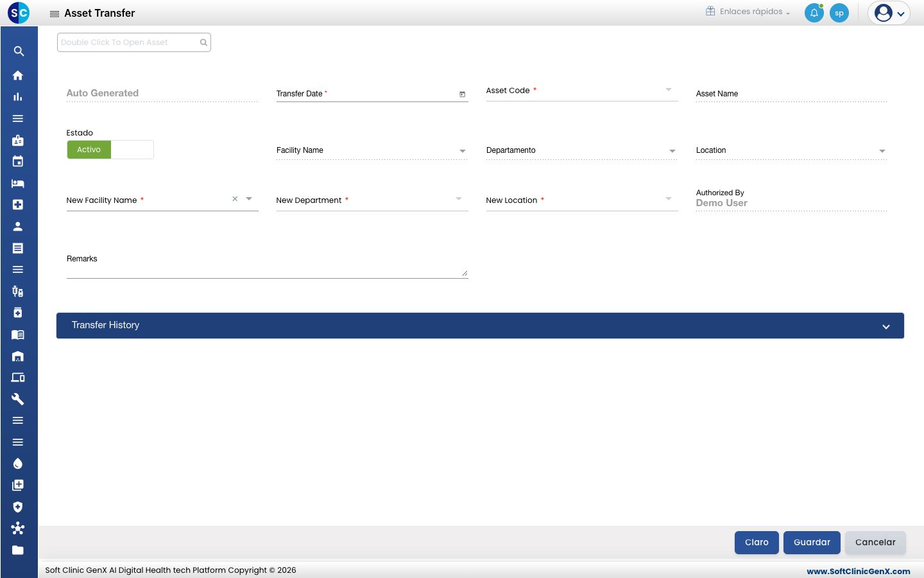Clear the New Facility Name selection
This screenshot has height=578, width=924.
235,199
